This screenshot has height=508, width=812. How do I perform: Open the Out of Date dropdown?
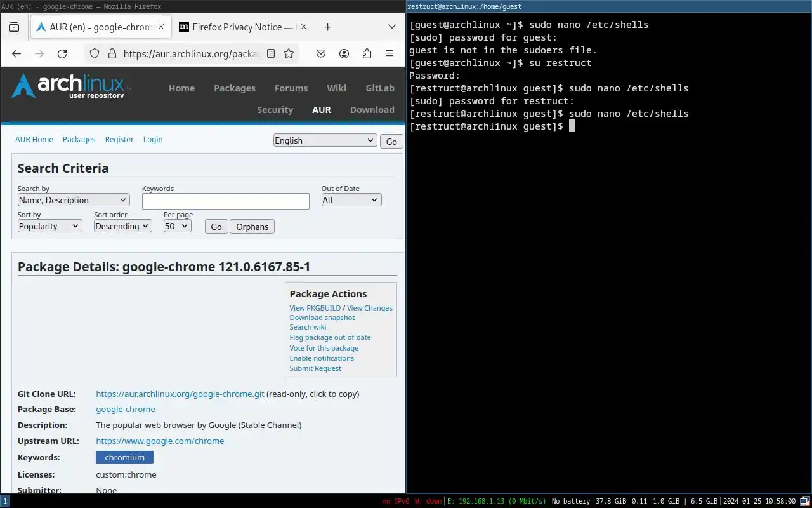point(351,200)
